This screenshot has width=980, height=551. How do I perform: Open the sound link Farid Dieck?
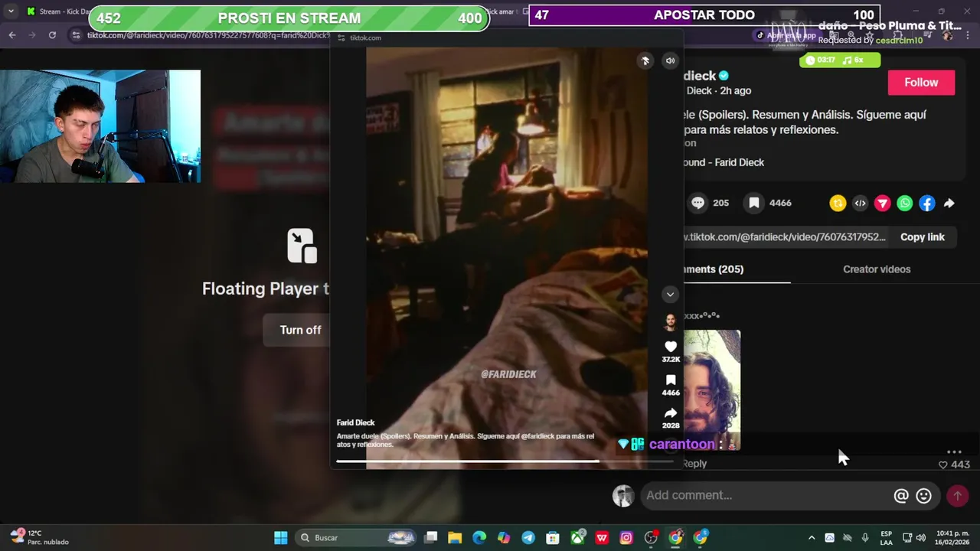point(724,162)
